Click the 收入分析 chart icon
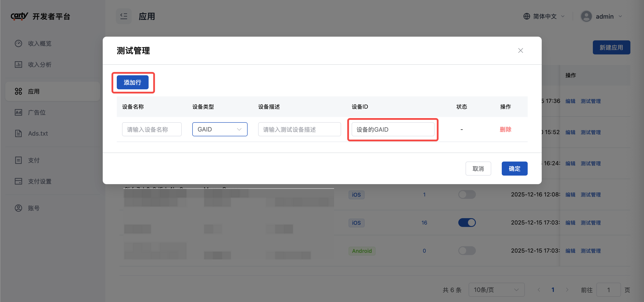Image resolution: width=644 pixels, height=302 pixels. tap(18, 65)
